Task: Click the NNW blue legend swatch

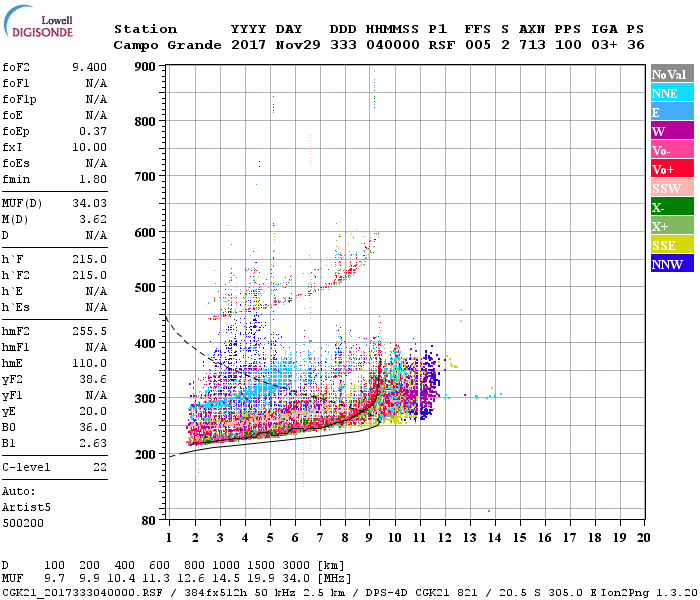Action: click(x=672, y=263)
